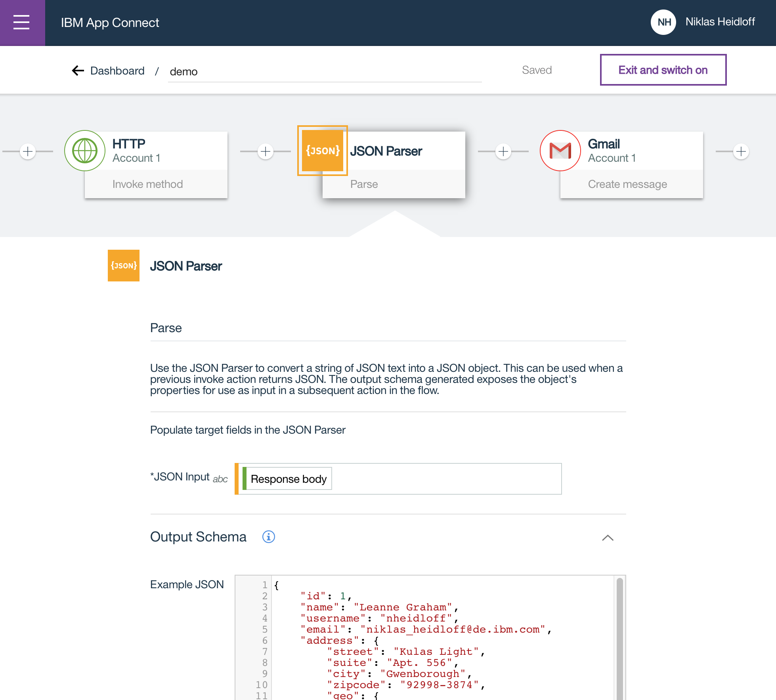Screen dimensions: 776x700
Task: Click the Example JSON editor scrollbar
Action: (x=619, y=638)
